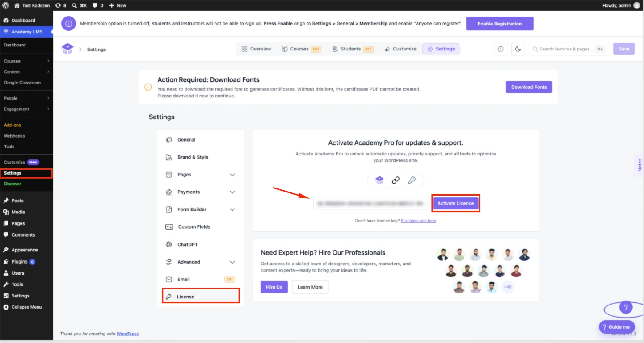The image size is (644, 343).
Task: Click the Hire Us button
Action: coord(274,287)
